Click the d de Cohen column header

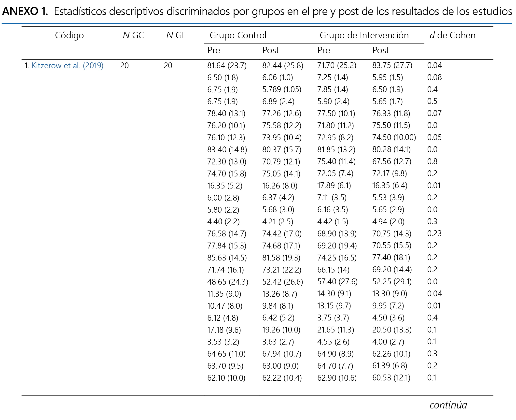(453, 35)
